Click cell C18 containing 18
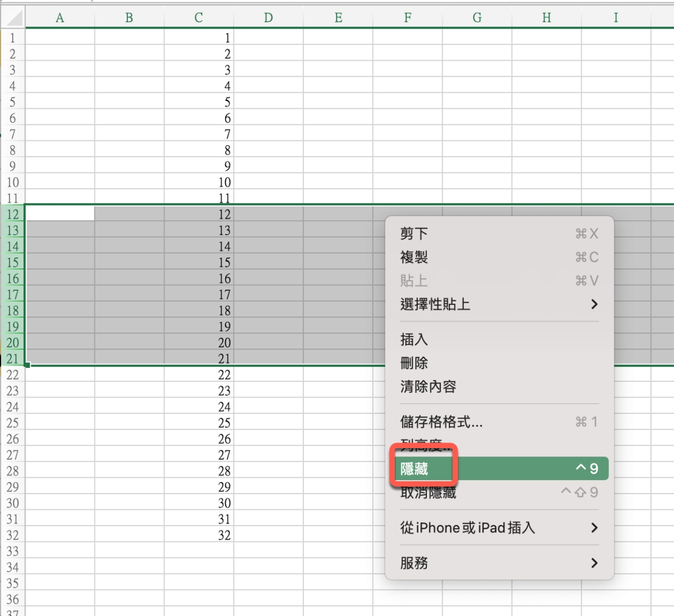Viewport: 674px width, 616px height. tap(199, 311)
